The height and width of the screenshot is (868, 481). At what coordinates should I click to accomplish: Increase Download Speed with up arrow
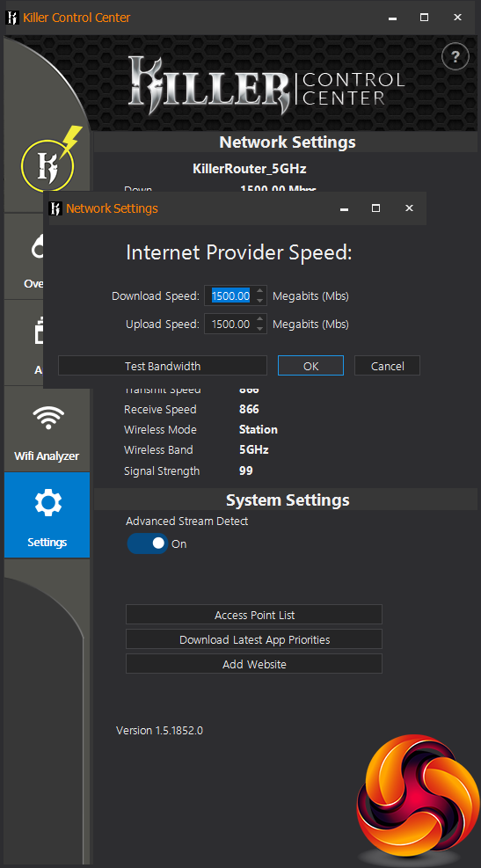coord(260,291)
